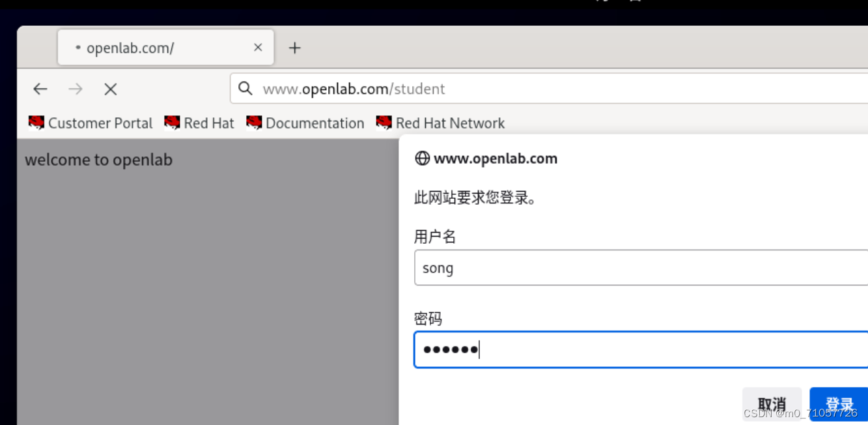Image resolution: width=868 pixels, height=425 pixels.
Task: Click the address bar showing www.openlab.com/student
Action: pyautogui.click(x=391, y=89)
